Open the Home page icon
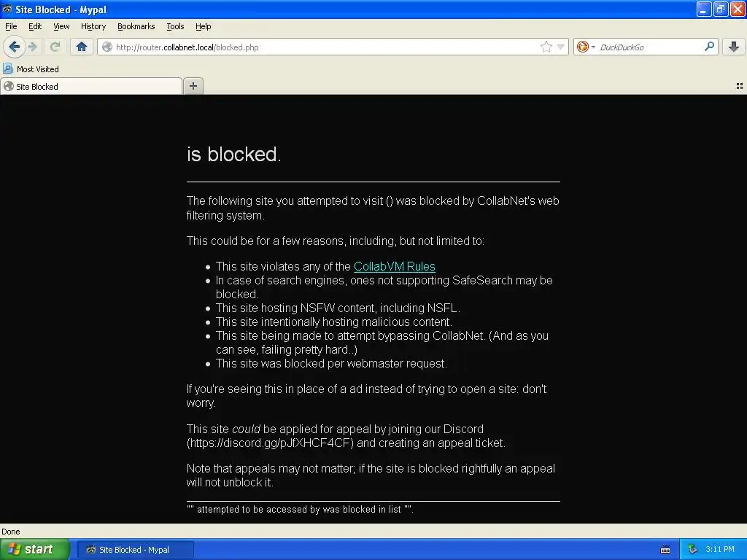This screenshot has height=560, width=747. point(82,47)
